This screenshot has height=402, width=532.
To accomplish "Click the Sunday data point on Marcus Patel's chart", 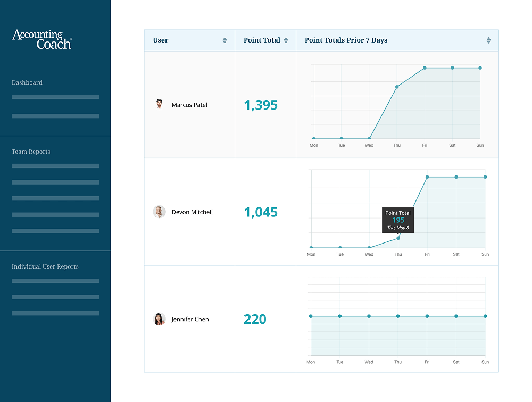I will 479,68.
